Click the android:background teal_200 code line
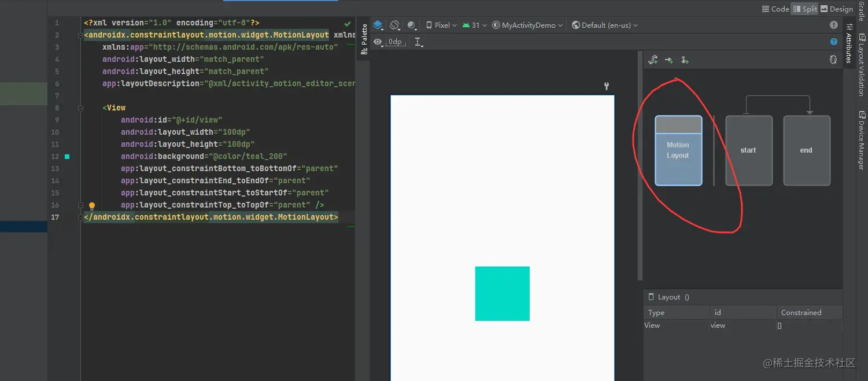The width and height of the screenshot is (868, 381). click(x=204, y=156)
